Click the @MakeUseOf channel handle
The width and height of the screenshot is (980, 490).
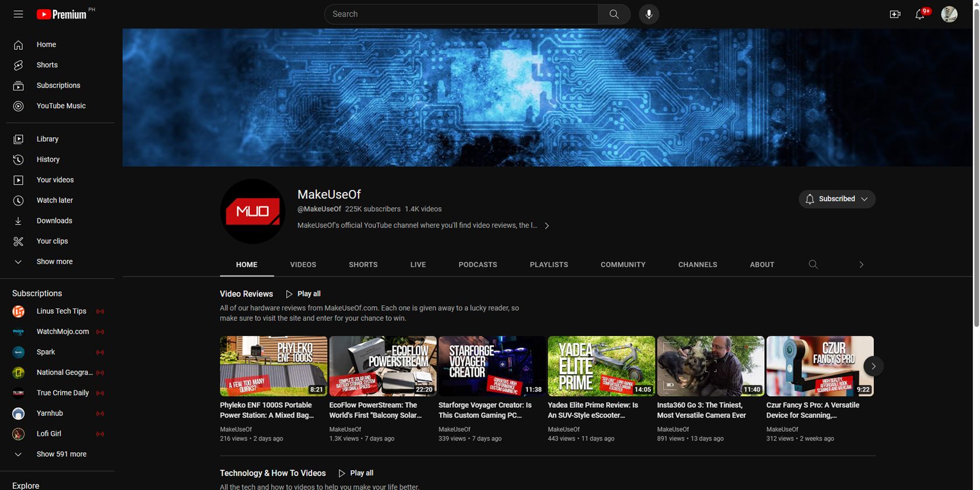click(x=319, y=209)
